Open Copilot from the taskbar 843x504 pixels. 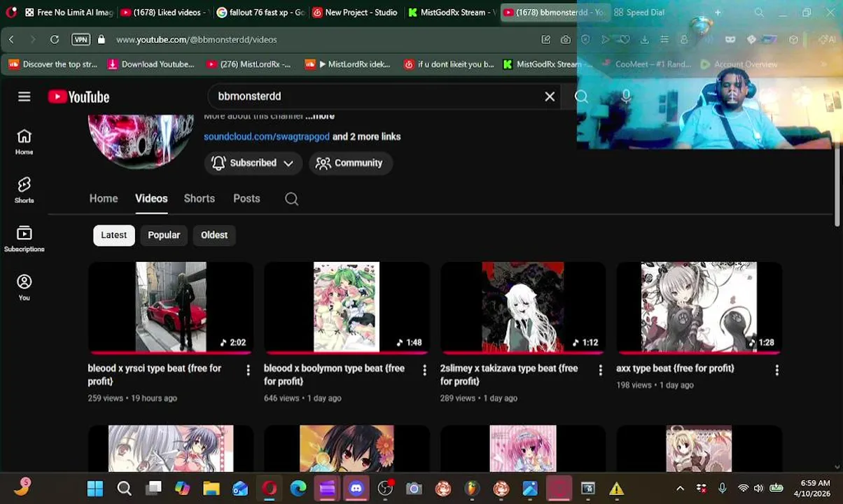(x=183, y=489)
